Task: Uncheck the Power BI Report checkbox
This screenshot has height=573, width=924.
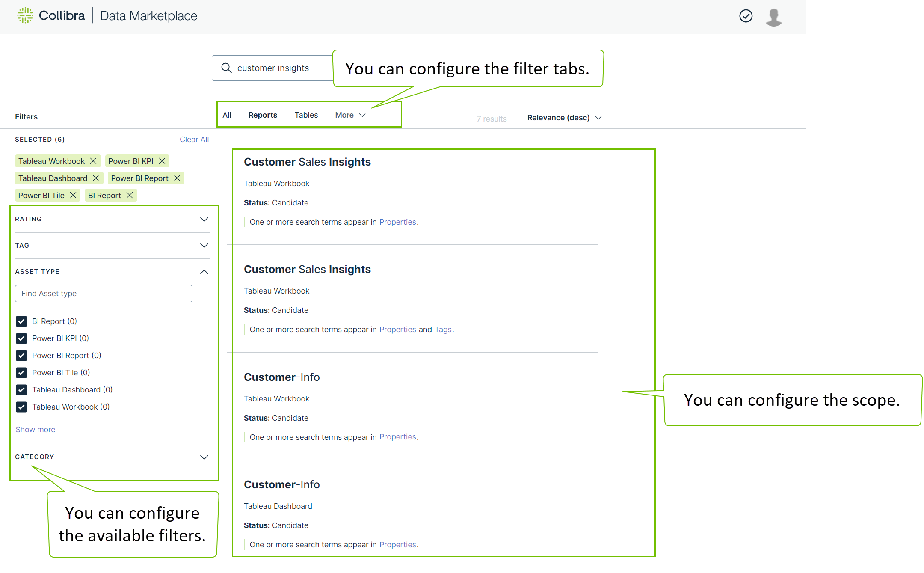Action: [x=21, y=356]
